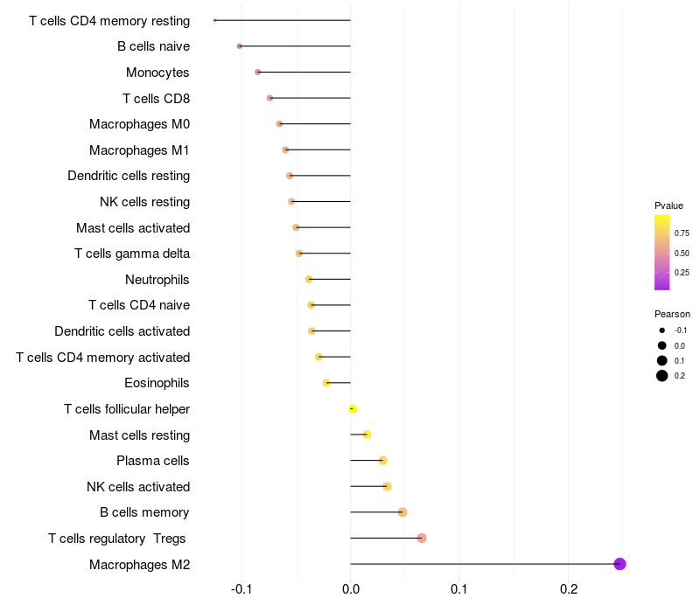Select the Macrophages M2 axis label
Screen dimensions: 700x612
click(139, 565)
